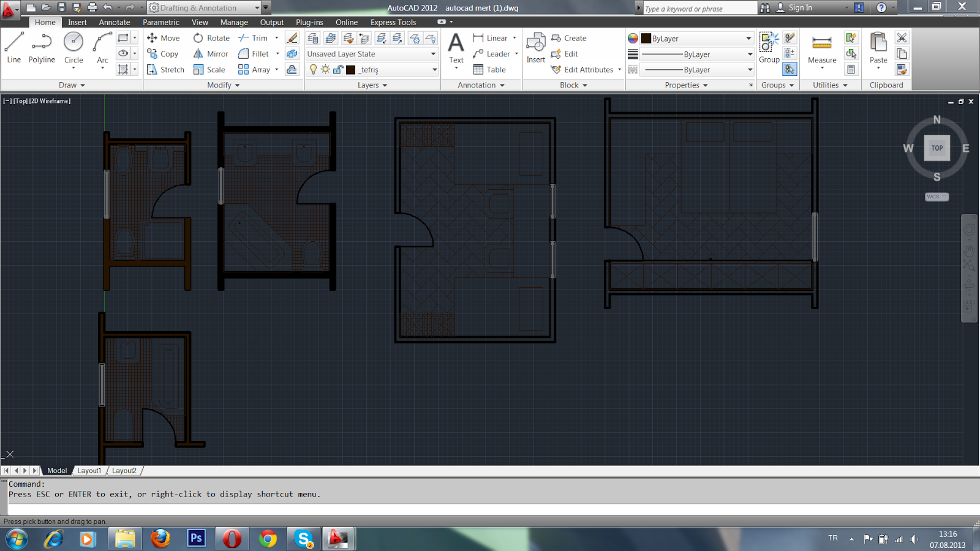Click the Scale tool

pos(209,70)
